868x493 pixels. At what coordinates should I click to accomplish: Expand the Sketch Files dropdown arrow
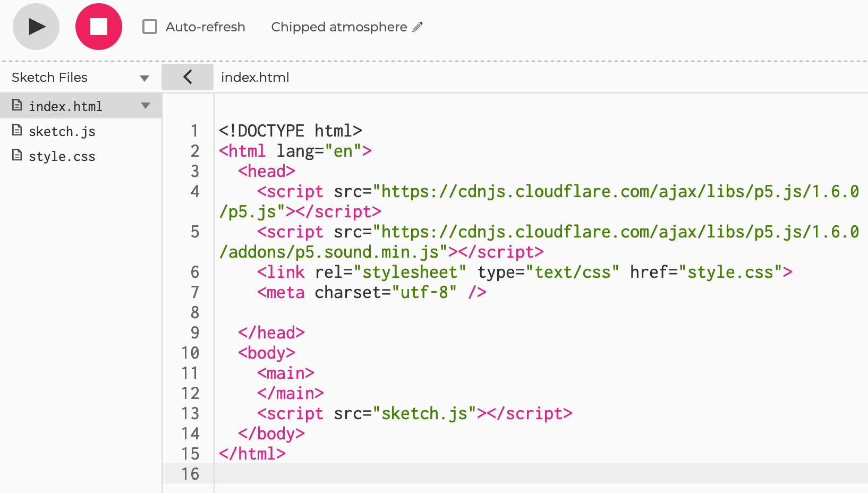(x=144, y=78)
